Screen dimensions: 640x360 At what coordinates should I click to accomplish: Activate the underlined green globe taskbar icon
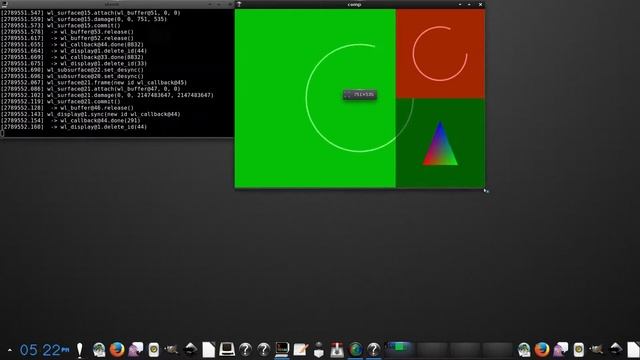pyautogui.click(x=356, y=350)
